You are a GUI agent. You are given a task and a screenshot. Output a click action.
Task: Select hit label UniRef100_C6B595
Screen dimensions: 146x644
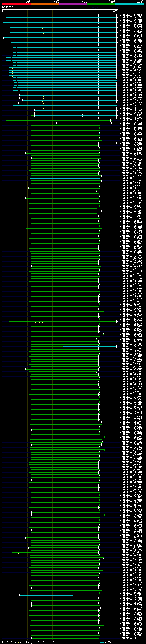point(131,625)
